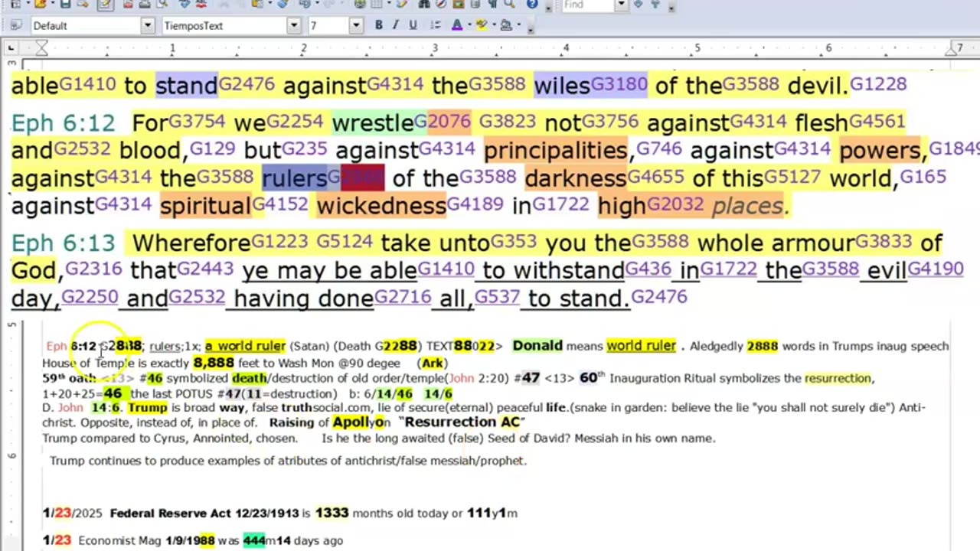Show Draw Functions with the pencil icon
This screenshot has height=551, width=980.
(x=401, y=4)
